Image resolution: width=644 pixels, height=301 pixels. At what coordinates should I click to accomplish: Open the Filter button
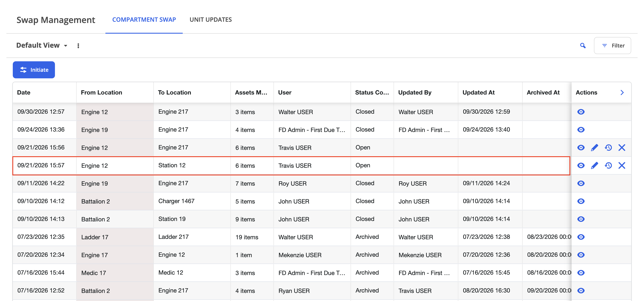click(612, 46)
